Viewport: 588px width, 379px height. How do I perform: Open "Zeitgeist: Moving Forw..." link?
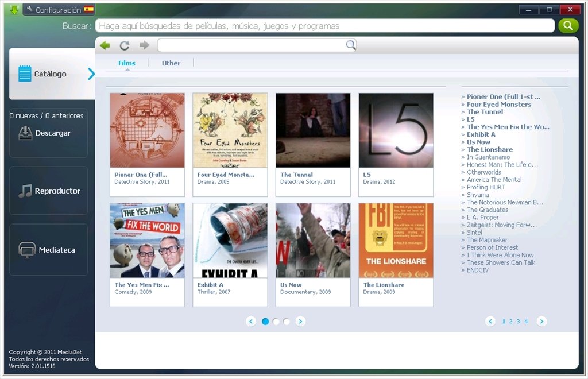coord(502,225)
